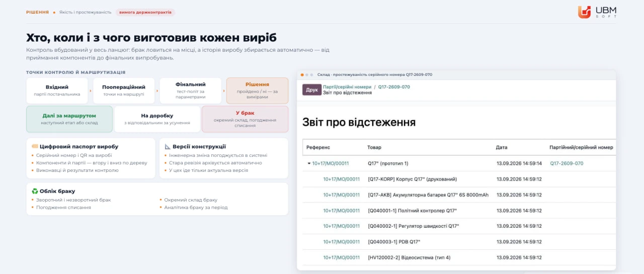The height and width of the screenshot is (274, 644).
Task: Click the У брак card
Action: coord(245,119)
